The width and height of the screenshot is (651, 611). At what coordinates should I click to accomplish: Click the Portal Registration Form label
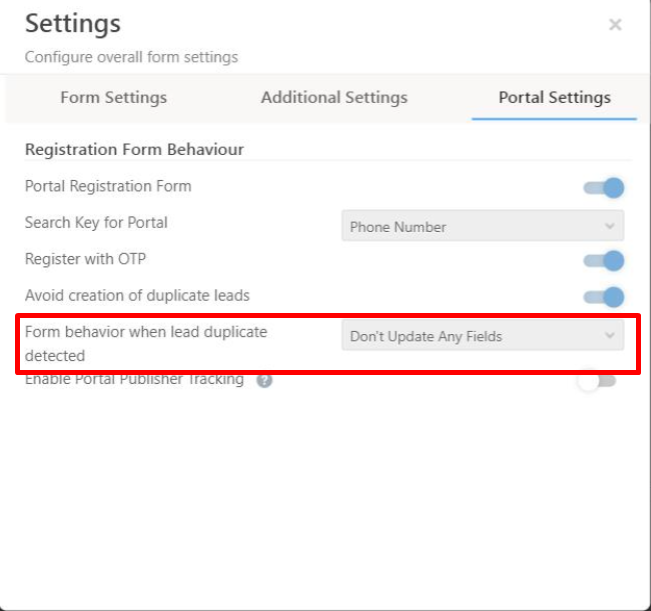coord(108,186)
